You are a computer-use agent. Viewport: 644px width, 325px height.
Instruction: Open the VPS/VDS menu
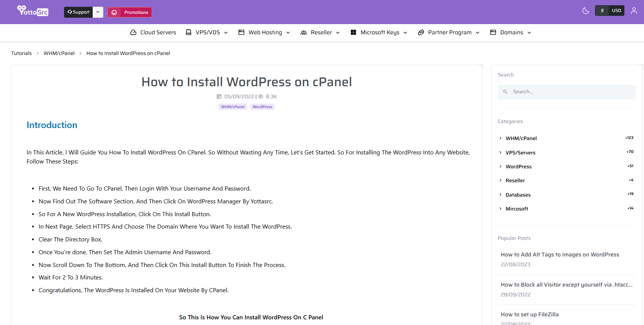click(x=208, y=32)
